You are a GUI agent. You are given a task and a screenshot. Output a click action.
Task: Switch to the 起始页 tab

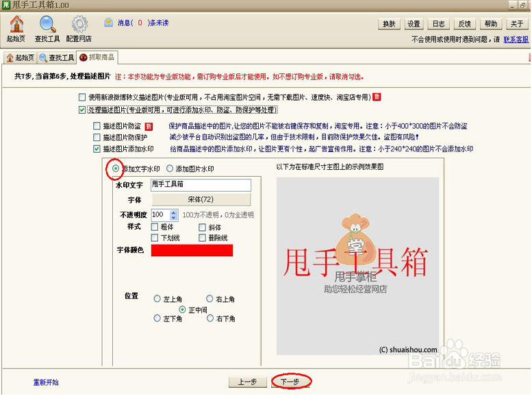[x=21, y=58]
